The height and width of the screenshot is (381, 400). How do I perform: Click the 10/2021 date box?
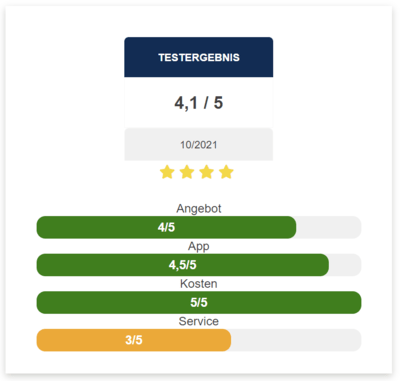coord(199,145)
